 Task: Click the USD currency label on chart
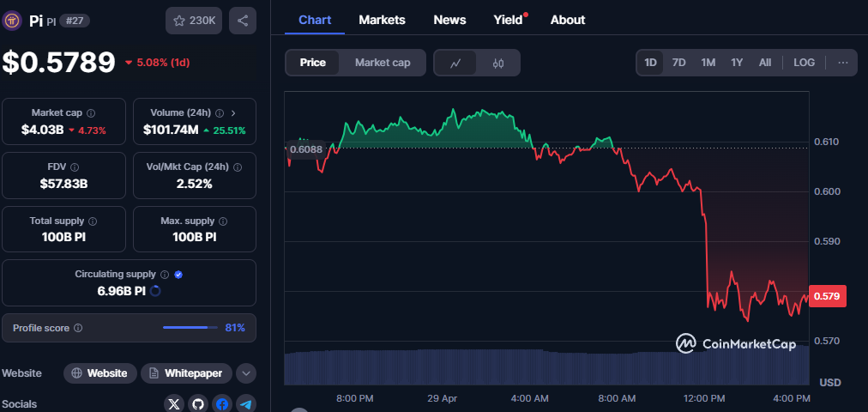click(x=829, y=382)
